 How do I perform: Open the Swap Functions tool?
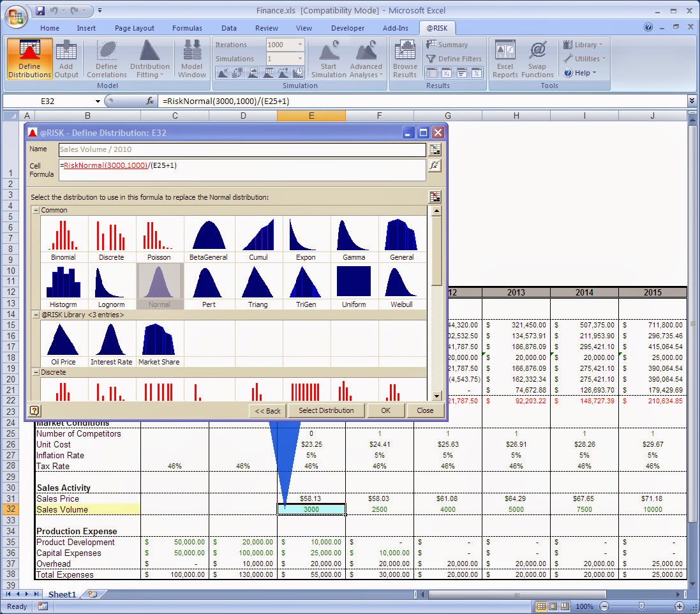[537, 58]
